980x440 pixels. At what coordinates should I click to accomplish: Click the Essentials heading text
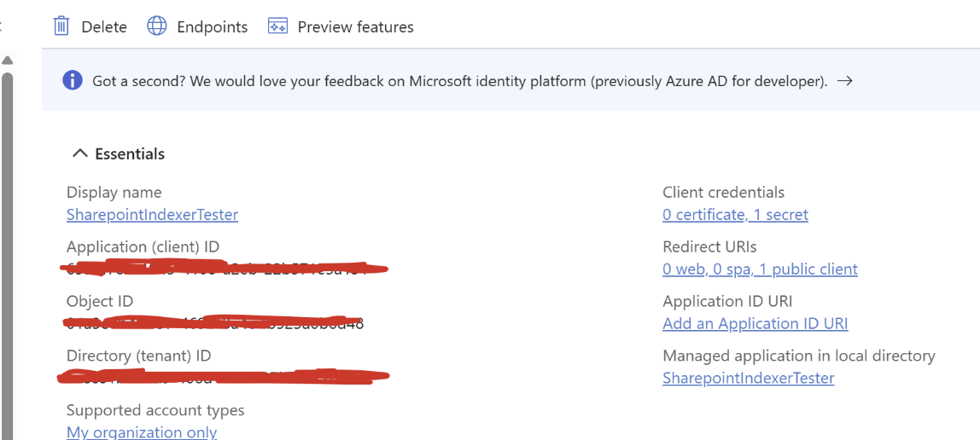click(x=130, y=153)
